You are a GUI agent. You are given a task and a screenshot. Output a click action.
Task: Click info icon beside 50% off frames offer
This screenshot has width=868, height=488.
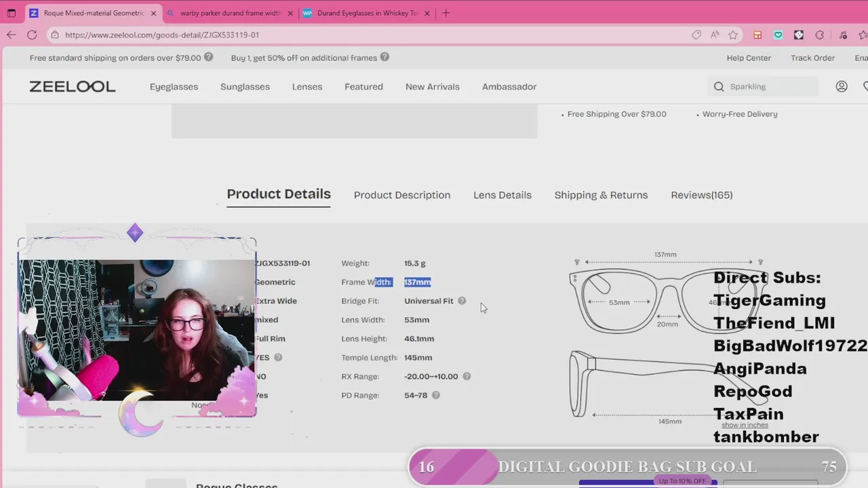(x=384, y=58)
